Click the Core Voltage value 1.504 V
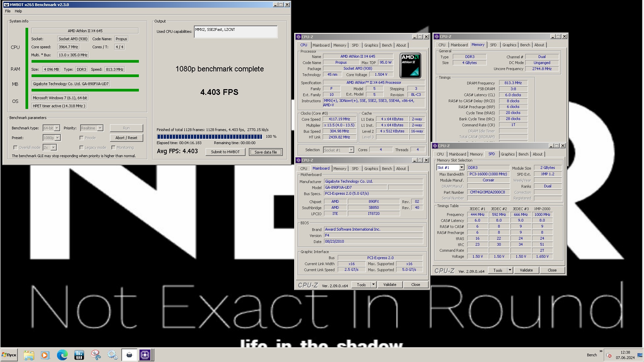Image resolution: width=644 pixels, height=362 pixels. (x=381, y=75)
